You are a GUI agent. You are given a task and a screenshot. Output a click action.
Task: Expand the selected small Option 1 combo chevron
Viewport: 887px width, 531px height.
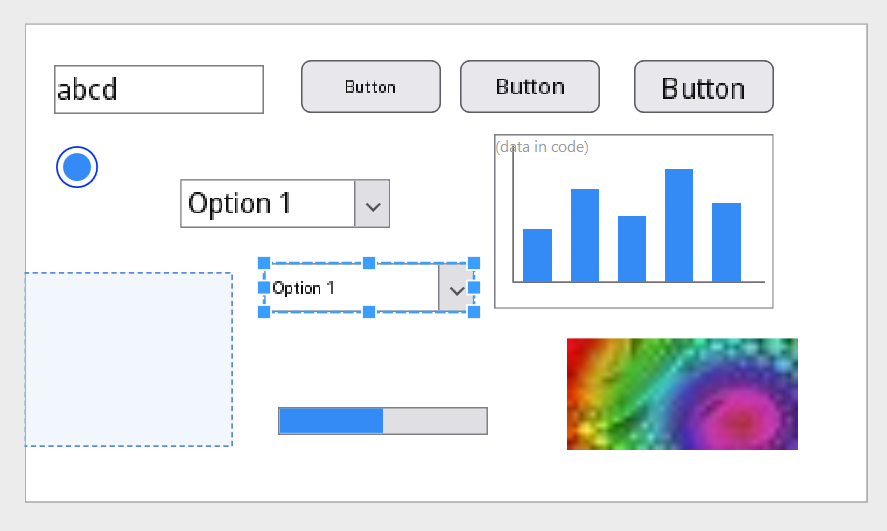(456, 288)
